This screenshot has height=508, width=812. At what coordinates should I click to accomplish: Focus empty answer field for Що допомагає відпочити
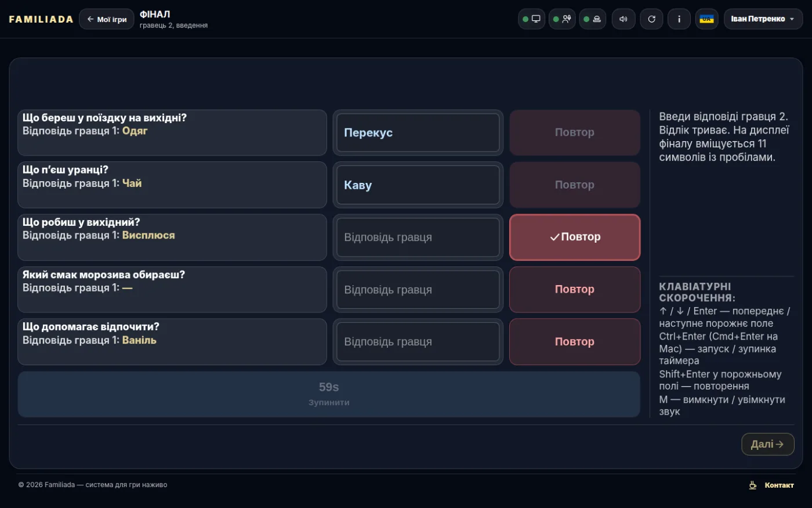pos(418,341)
